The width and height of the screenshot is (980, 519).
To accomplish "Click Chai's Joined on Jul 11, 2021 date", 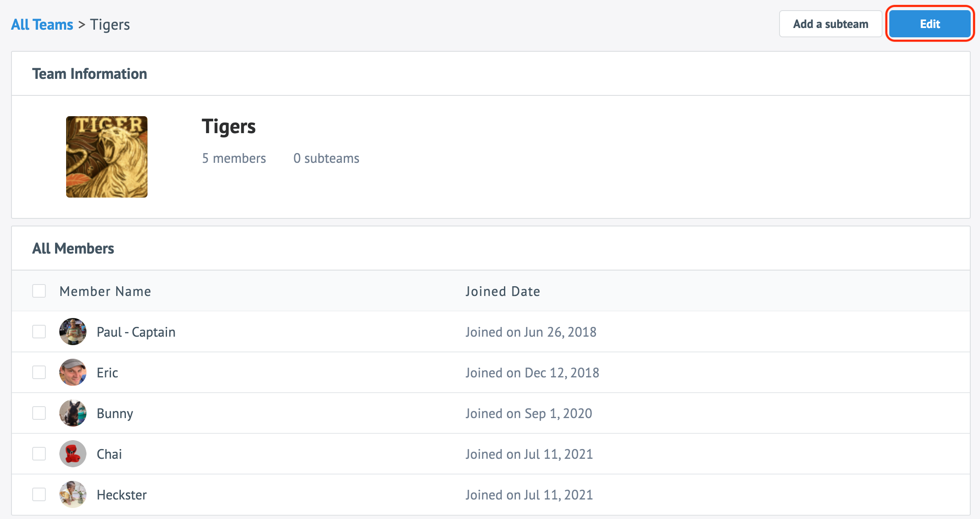I will tap(529, 454).
